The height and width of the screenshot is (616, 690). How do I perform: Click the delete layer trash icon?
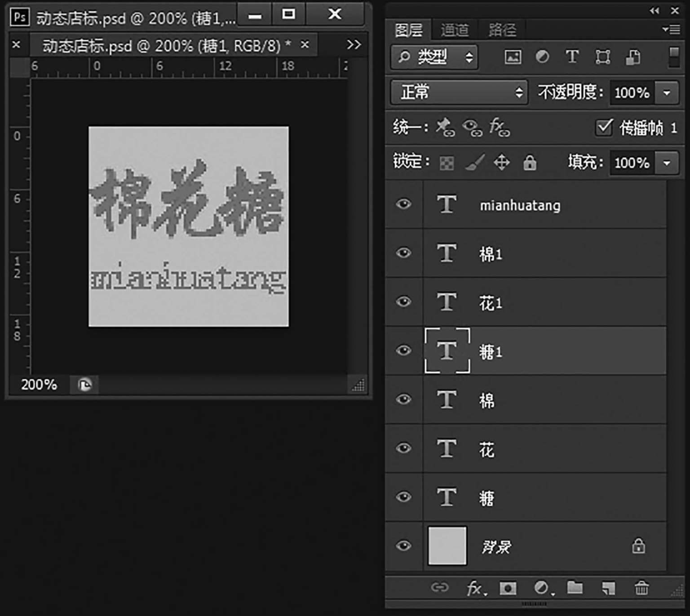[641, 588]
